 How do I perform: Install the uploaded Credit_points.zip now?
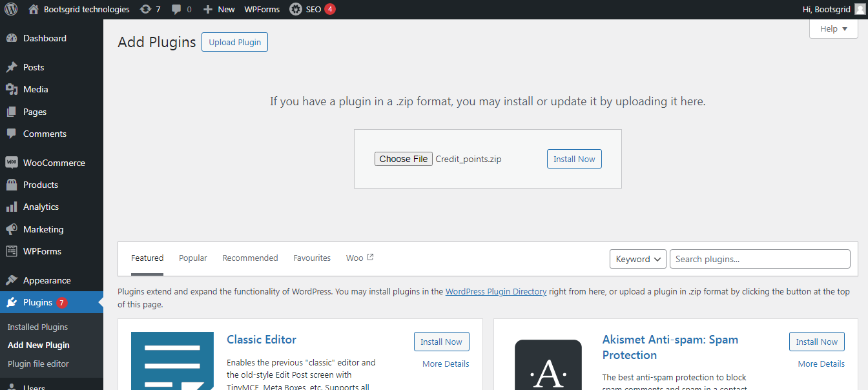[x=574, y=159]
